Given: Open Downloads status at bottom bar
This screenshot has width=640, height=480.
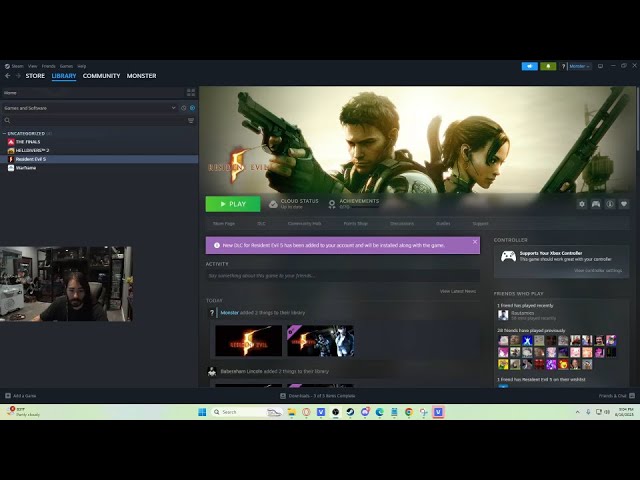Looking at the screenshot, I should point(318,396).
